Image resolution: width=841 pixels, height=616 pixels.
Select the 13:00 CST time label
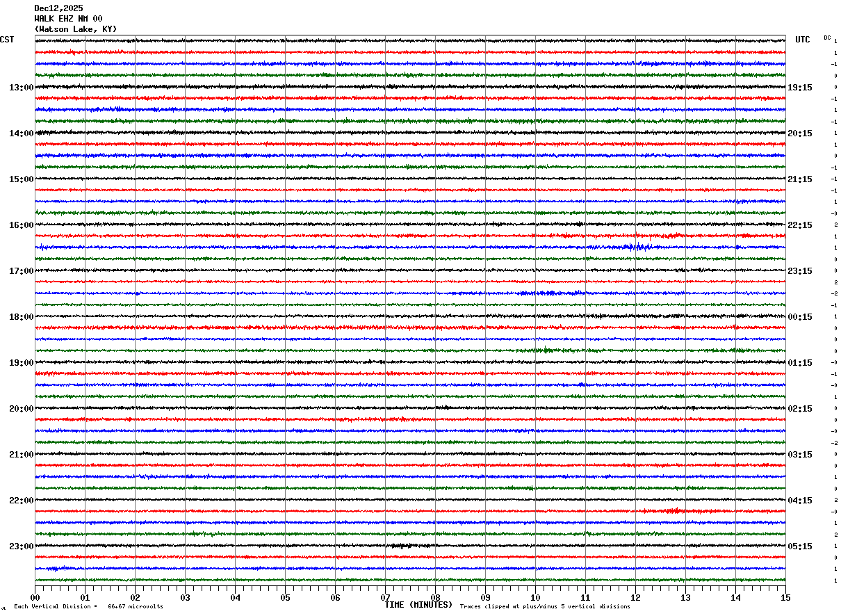pos(21,88)
